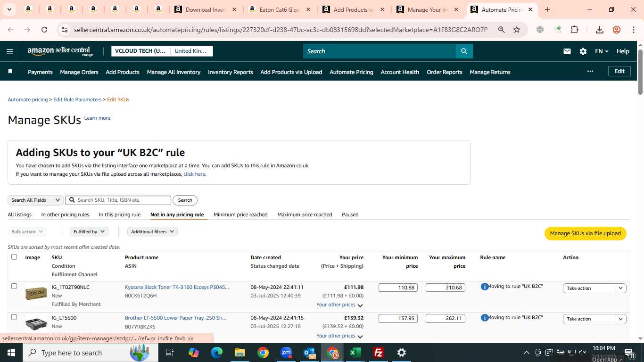Click the Kyocera toner product thumbnail

pos(36,293)
